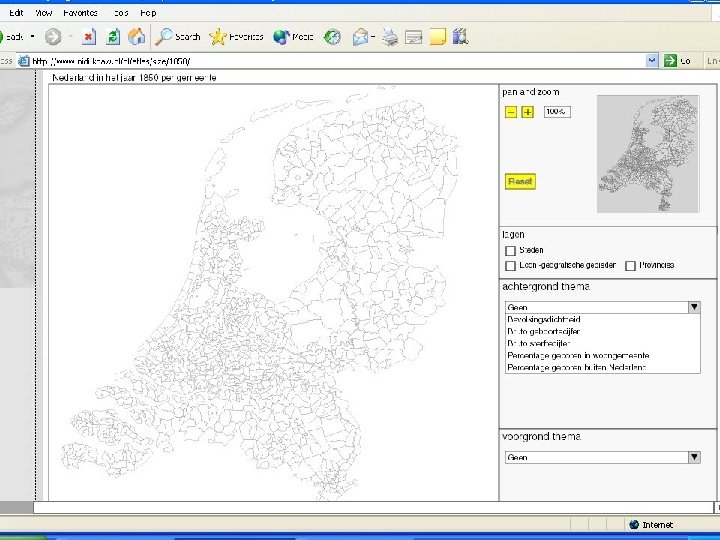Screen dimensions: 720x540
Task: Click the page icon in the address bar
Action: point(24,61)
